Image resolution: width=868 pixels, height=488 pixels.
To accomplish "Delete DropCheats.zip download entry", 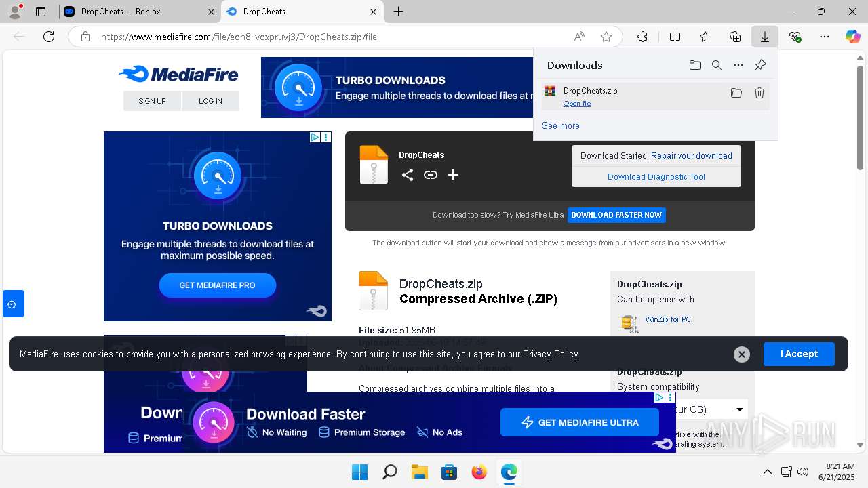I will tap(759, 93).
